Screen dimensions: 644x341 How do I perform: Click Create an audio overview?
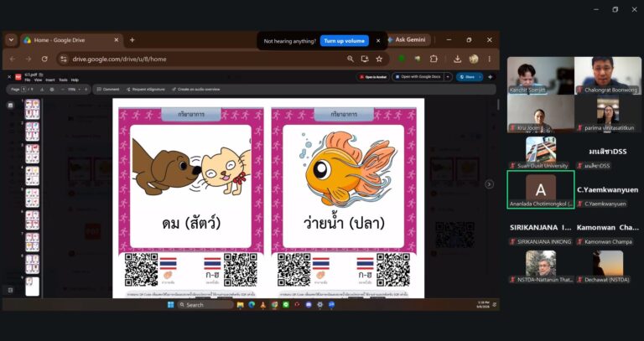(x=196, y=89)
